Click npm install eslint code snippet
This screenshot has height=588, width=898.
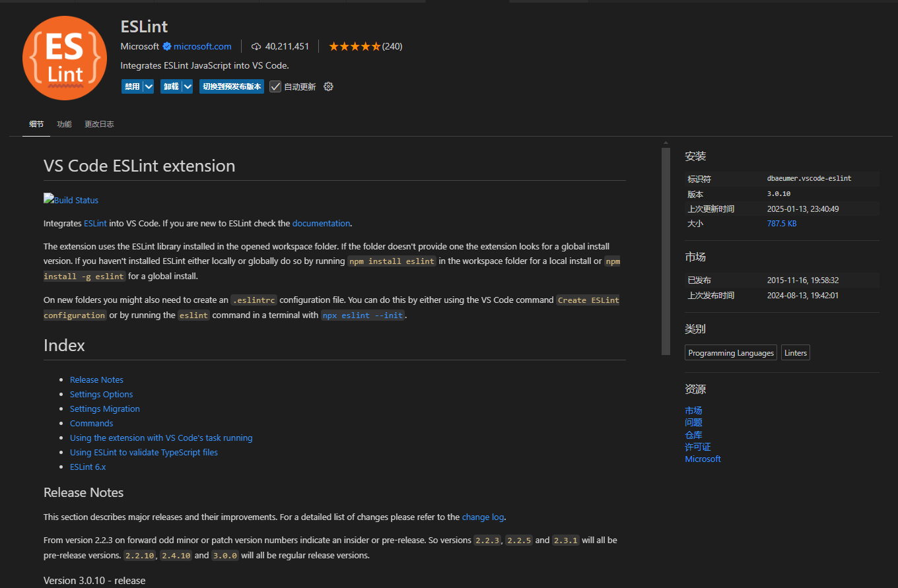(x=392, y=261)
